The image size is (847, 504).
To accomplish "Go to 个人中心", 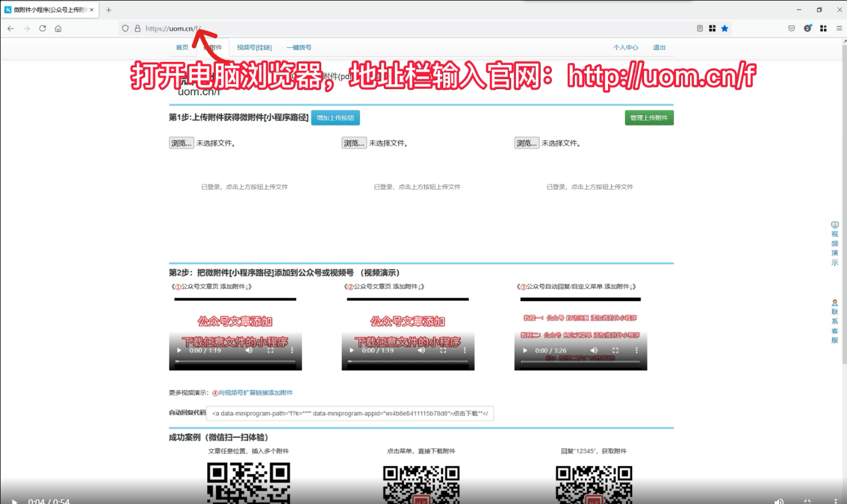I will [x=626, y=48].
